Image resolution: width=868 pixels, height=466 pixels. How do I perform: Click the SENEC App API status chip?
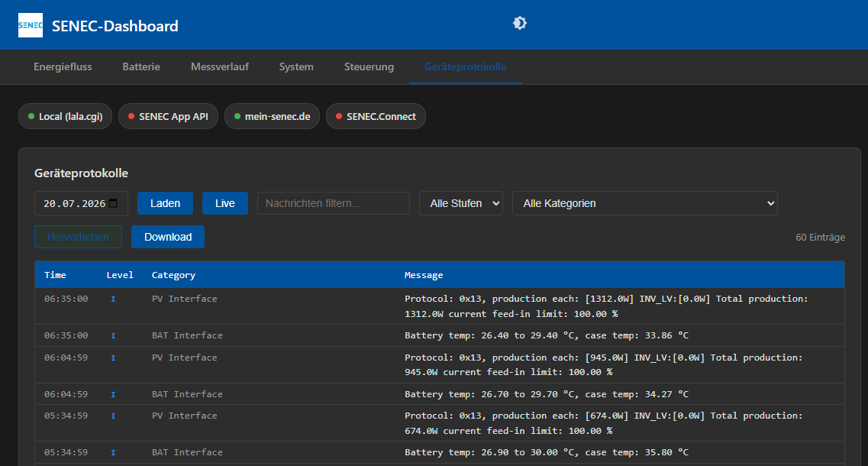point(168,116)
